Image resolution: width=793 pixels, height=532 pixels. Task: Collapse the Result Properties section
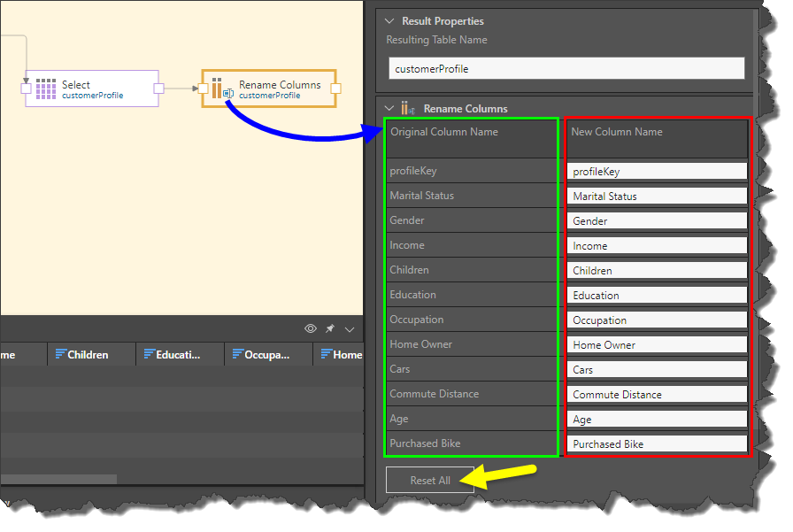(388, 20)
